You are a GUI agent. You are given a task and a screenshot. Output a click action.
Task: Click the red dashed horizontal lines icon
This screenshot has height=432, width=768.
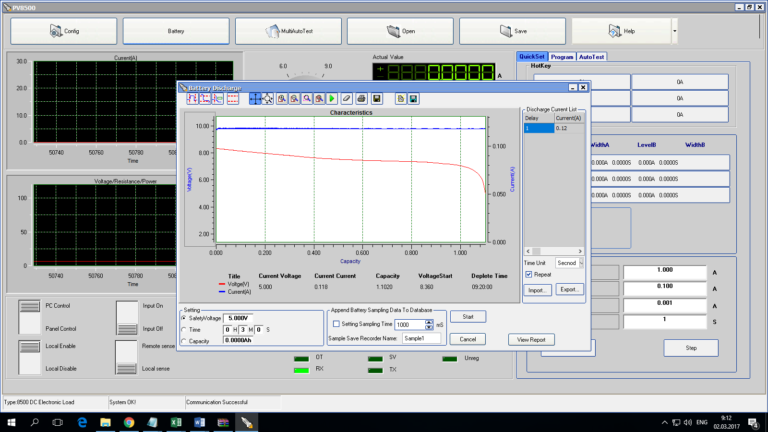coord(233,99)
